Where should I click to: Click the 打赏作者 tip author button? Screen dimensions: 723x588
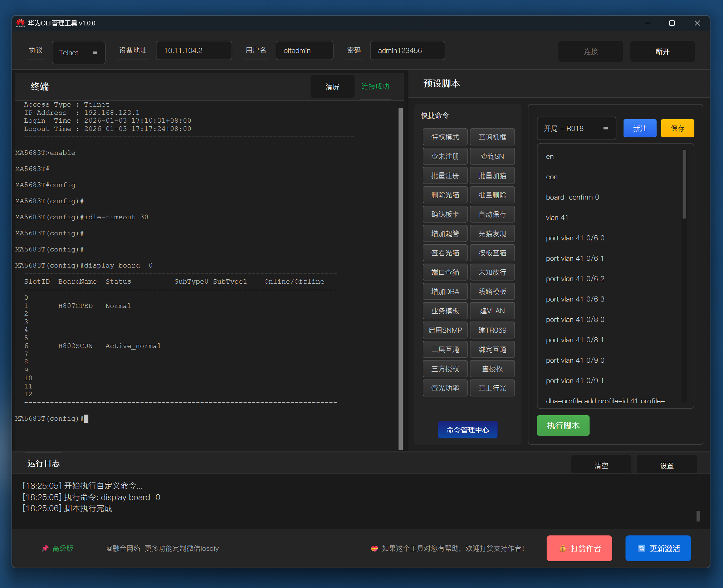coord(579,548)
